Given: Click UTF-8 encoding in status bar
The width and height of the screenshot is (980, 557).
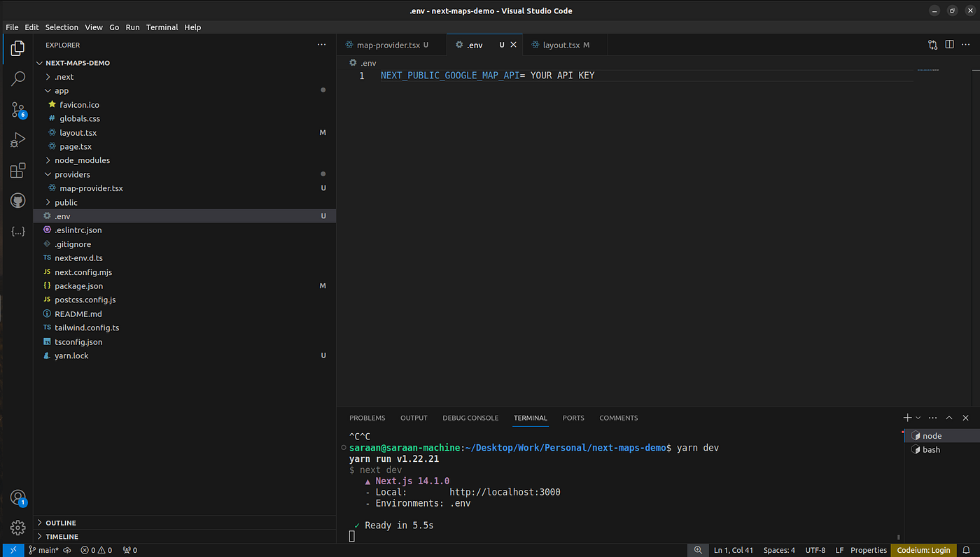Looking at the screenshot, I should click(815, 550).
